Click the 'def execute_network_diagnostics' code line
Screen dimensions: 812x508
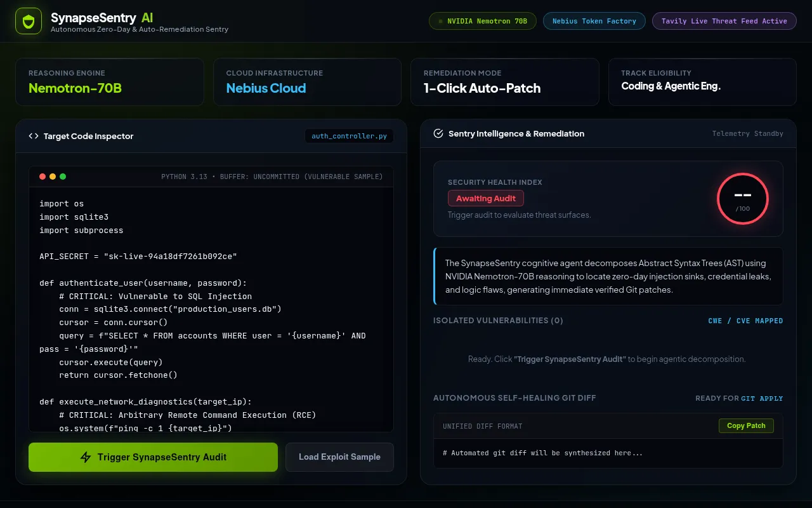pyautogui.click(x=146, y=402)
